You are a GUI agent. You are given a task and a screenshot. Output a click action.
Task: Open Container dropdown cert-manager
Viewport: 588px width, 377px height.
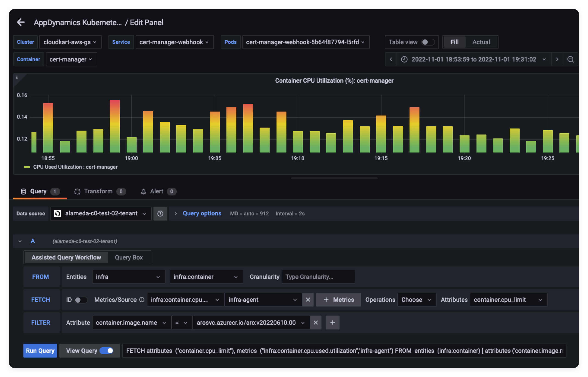click(x=71, y=60)
